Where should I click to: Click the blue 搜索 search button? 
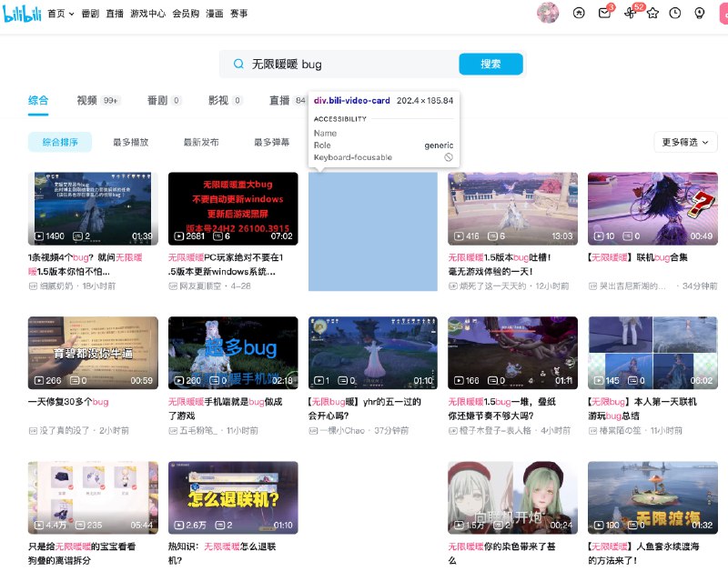tap(490, 64)
